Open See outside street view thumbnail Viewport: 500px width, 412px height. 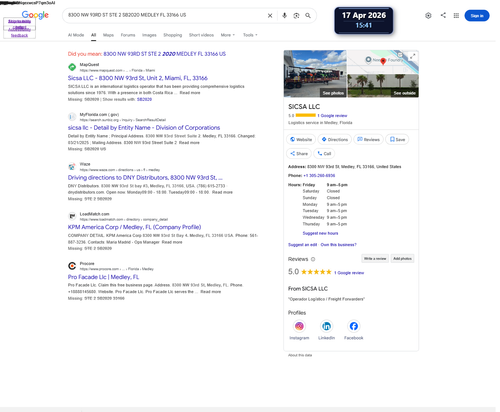pos(383,86)
